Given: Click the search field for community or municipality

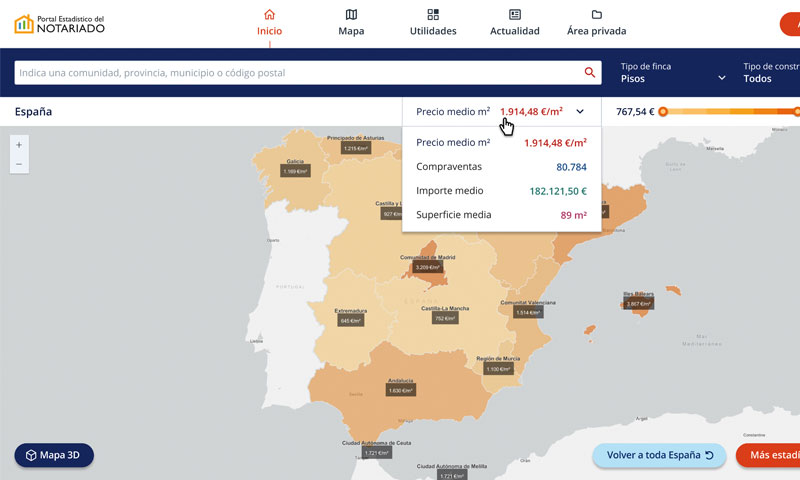Looking at the screenshot, I should point(298,73).
